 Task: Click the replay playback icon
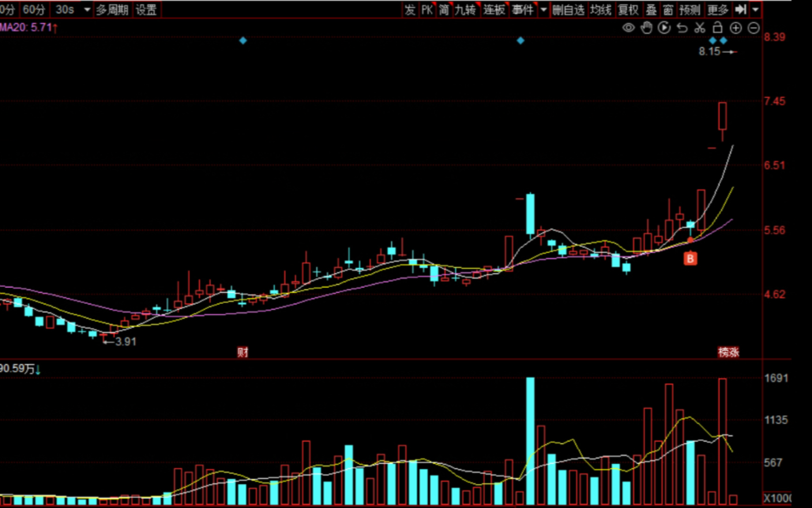click(x=664, y=28)
